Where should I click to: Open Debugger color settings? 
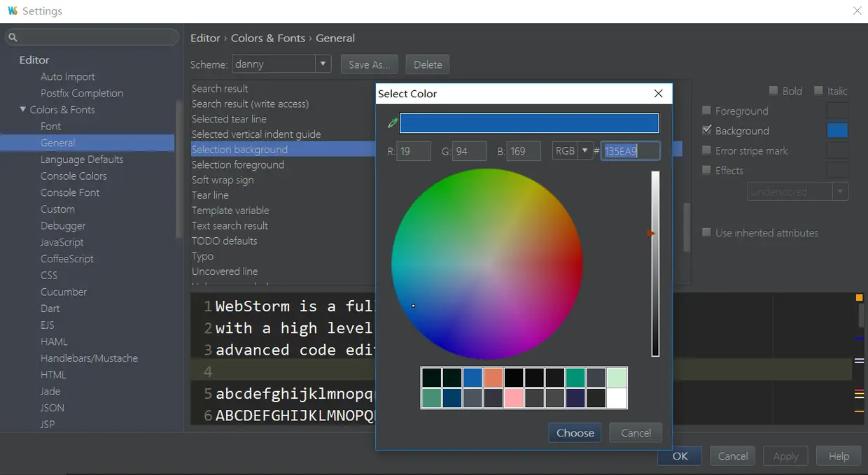(x=63, y=226)
